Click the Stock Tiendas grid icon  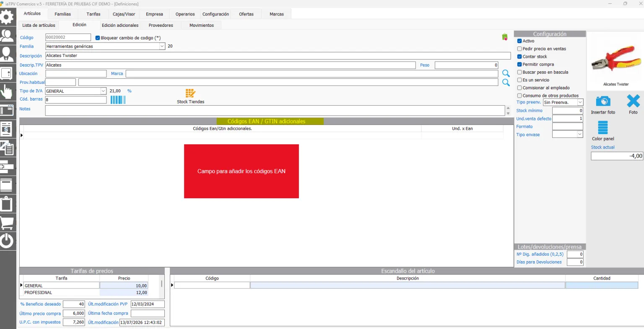click(x=190, y=93)
